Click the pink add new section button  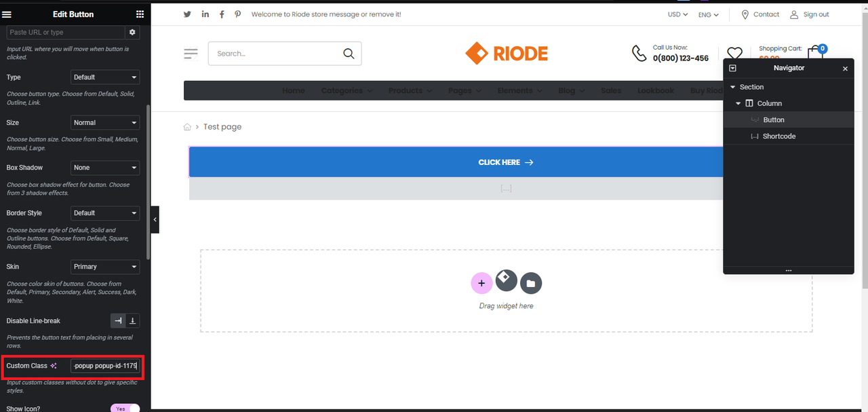(481, 283)
